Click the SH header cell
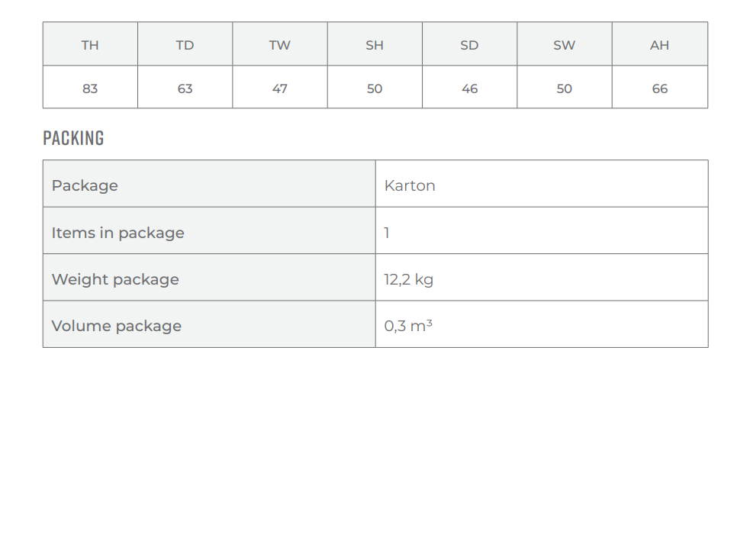 375,44
